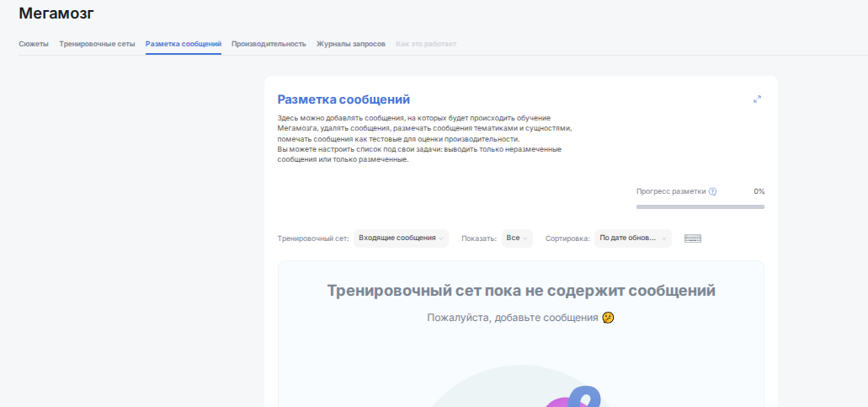
Task: Select the active Разметка сообщений tab
Action: click(184, 44)
